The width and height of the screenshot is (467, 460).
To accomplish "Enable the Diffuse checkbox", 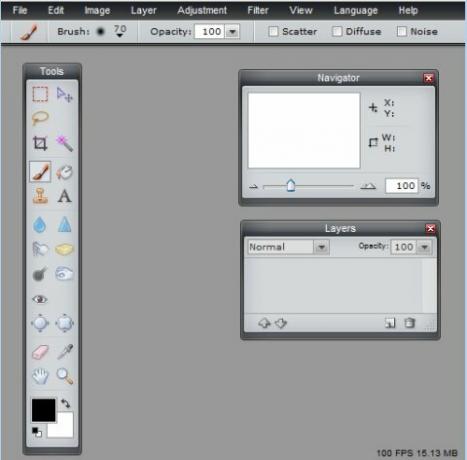I will [337, 31].
